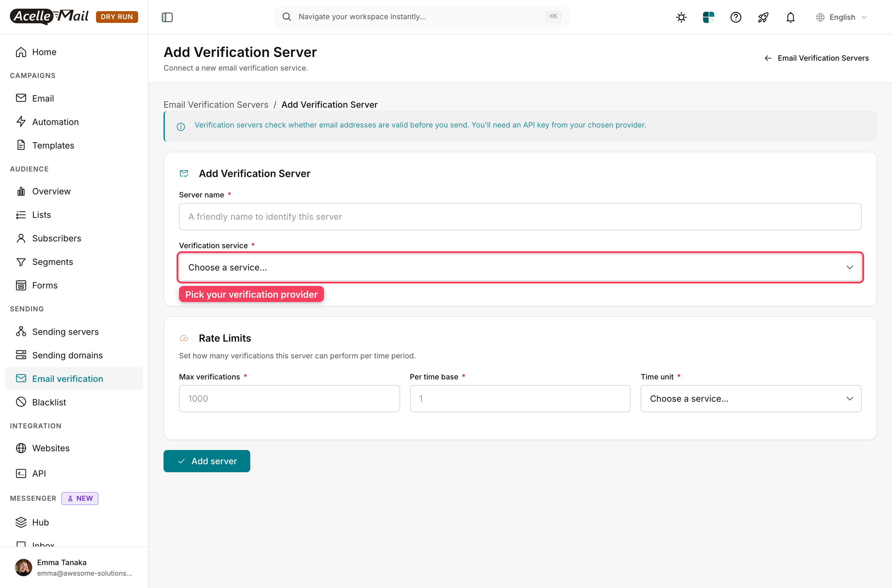Viewport: 892px width, 588px height.
Task: Focus the Per time base field
Action: (x=520, y=399)
